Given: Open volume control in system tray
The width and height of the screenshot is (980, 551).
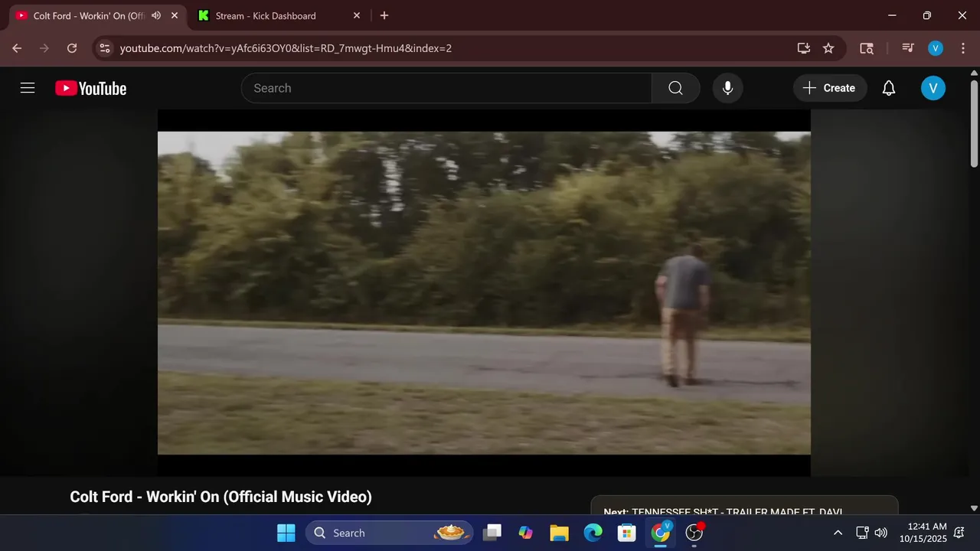Looking at the screenshot, I should tap(881, 533).
